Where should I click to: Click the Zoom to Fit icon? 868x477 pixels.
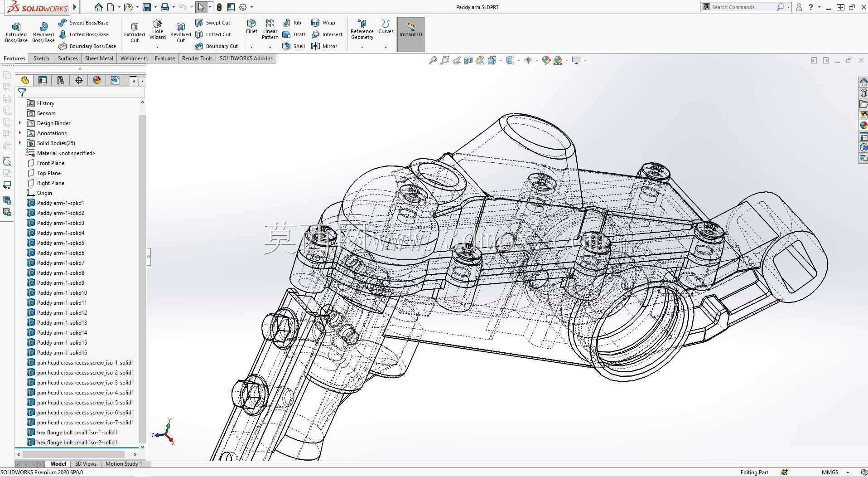433,60
